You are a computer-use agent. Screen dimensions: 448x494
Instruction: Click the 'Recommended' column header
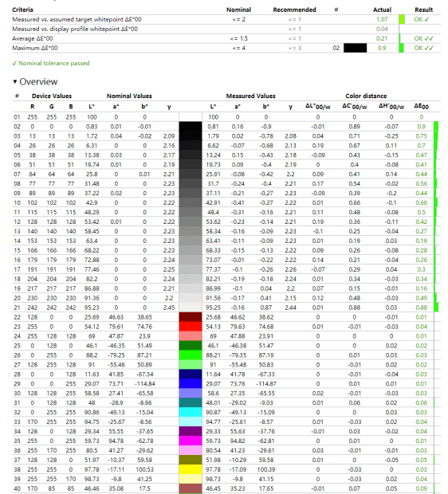tap(294, 10)
